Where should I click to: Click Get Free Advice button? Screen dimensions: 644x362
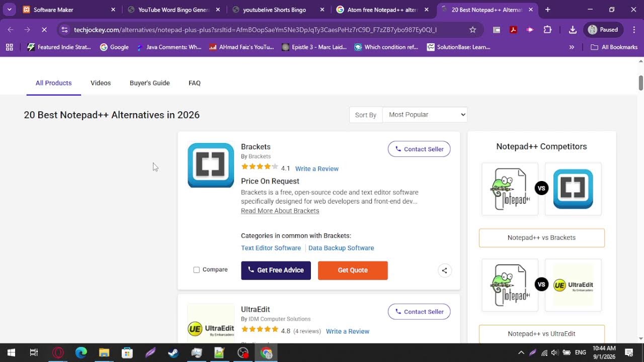coord(276,270)
